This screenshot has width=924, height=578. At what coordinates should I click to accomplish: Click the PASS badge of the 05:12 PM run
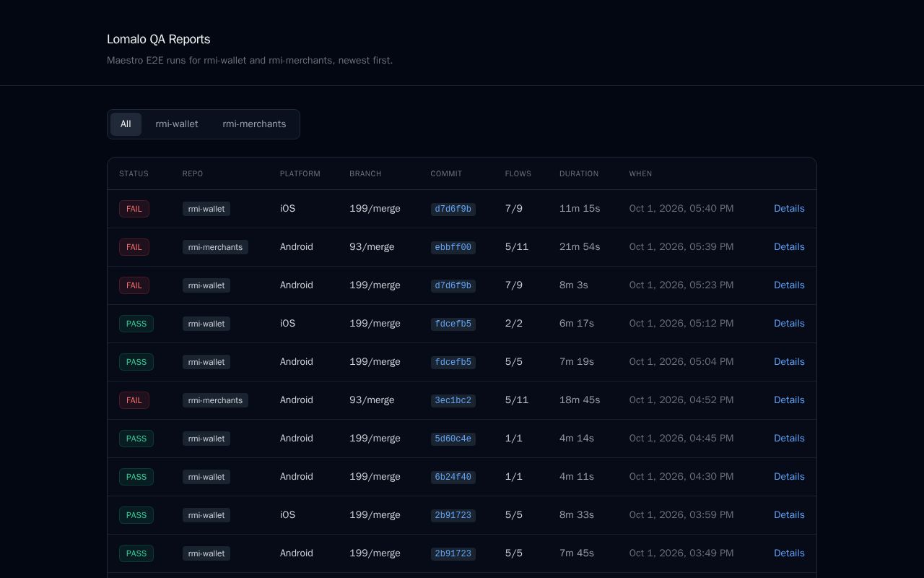point(136,324)
